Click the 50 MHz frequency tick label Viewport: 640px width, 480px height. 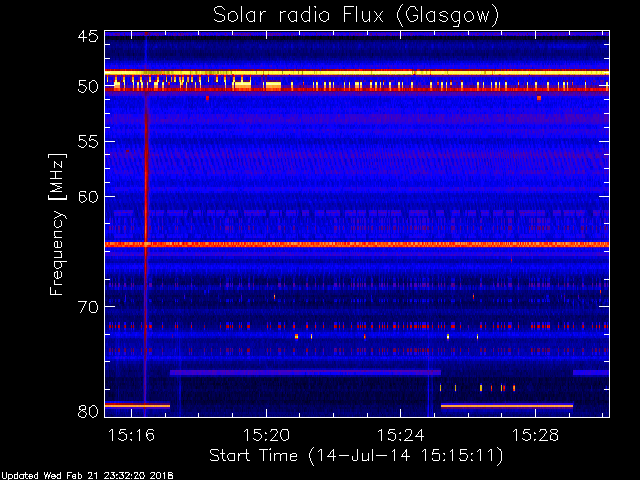coord(88,87)
